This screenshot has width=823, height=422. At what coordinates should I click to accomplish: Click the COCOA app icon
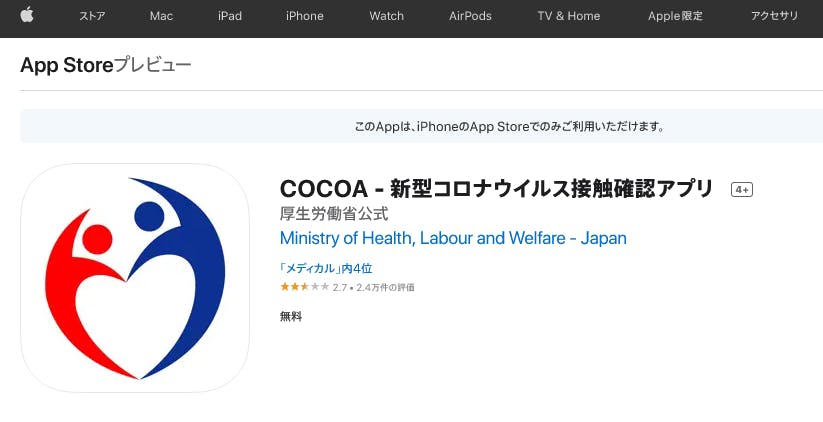pyautogui.click(x=135, y=278)
